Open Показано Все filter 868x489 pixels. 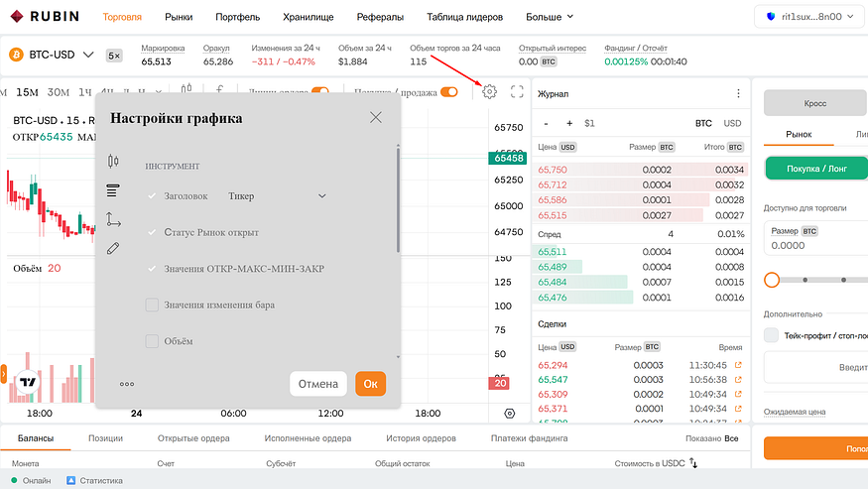click(x=712, y=438)
